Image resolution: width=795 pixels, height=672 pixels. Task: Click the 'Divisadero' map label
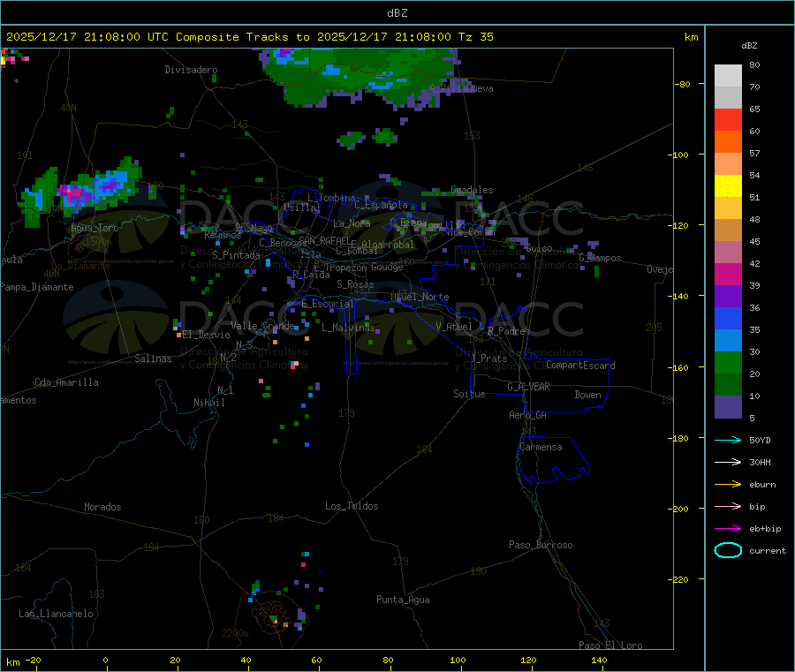[x=191, y=70]
